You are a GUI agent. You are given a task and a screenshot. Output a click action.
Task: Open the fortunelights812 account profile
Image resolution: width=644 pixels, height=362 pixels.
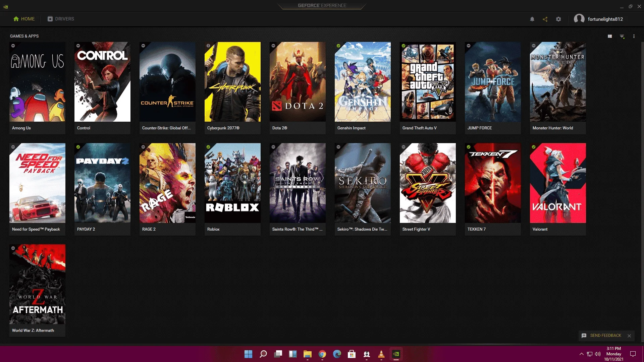pos(599,19)
